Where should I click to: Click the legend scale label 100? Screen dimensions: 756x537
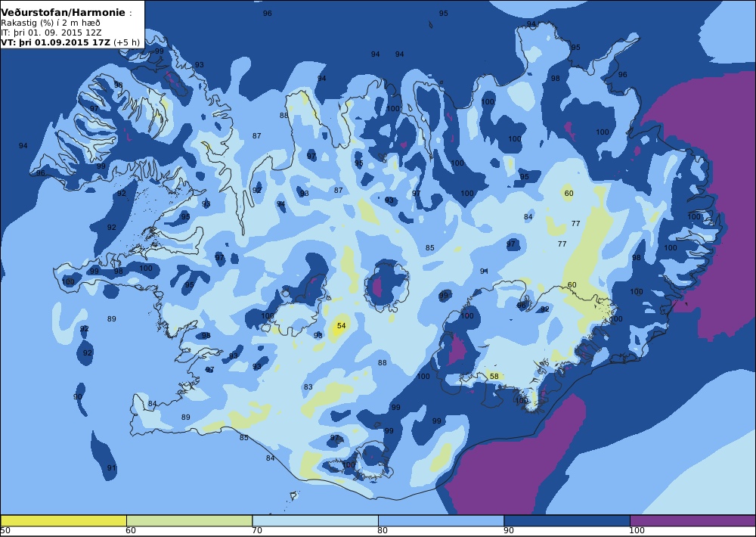click(x=637, y=531)
